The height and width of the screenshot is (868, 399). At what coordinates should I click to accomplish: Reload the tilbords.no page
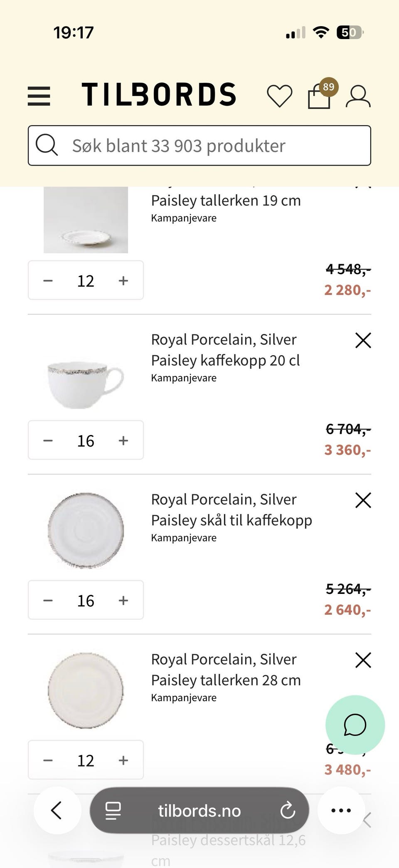click(288, 810)
